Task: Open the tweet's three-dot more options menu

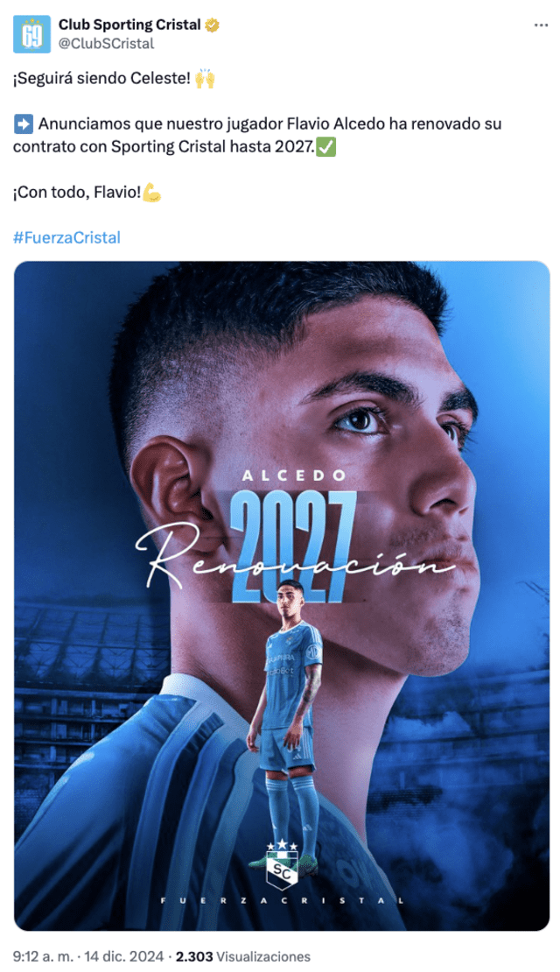Action: 541,25
